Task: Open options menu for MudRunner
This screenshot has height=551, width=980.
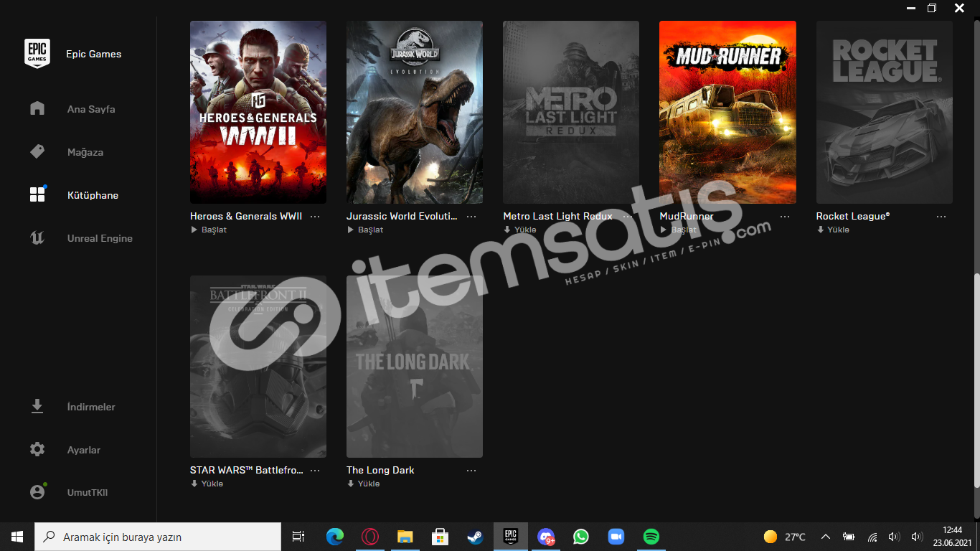Action: 785,216
